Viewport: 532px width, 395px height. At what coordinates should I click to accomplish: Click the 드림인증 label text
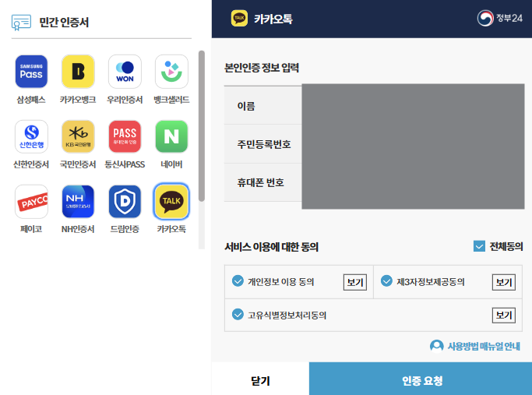coord(125,229)
